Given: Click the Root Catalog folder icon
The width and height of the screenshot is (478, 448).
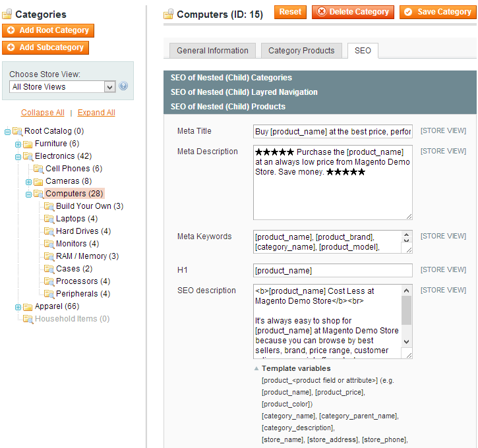Looking at the screenshot, I should coord(18,131).
